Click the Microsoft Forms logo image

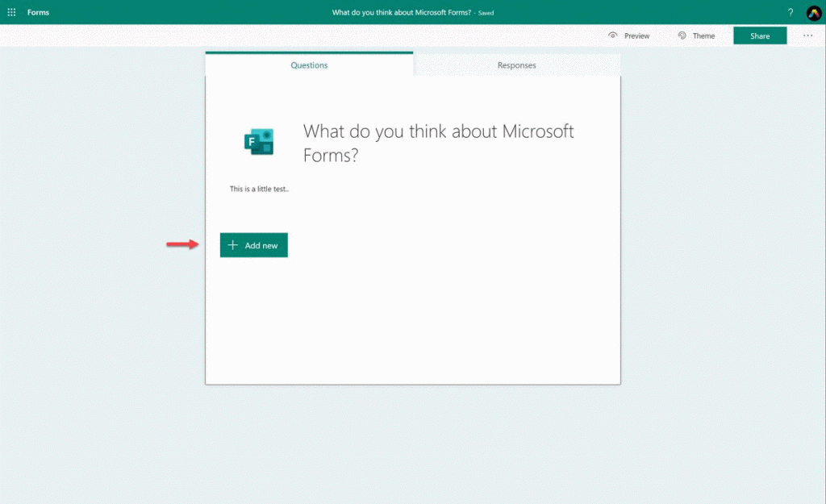pyautogui.click(x=259, y=142)
